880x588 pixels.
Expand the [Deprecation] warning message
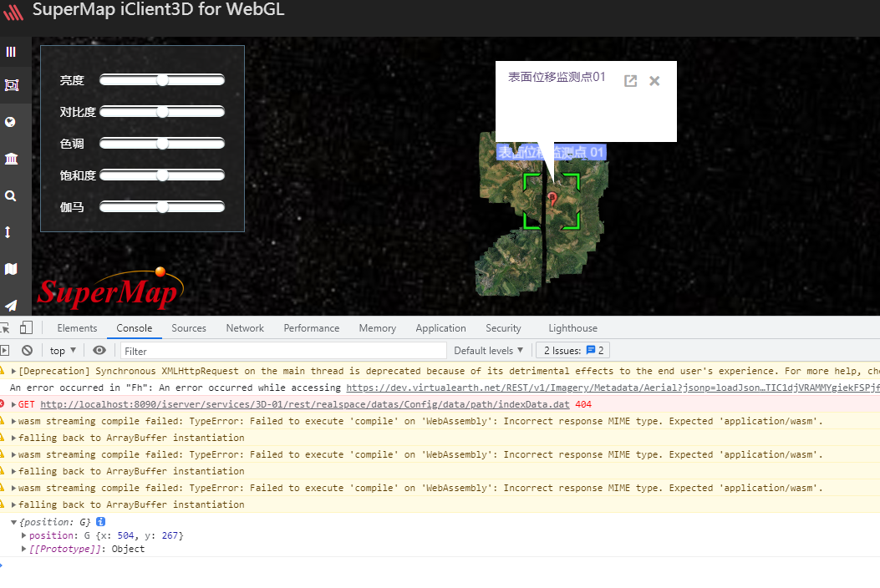13,371
